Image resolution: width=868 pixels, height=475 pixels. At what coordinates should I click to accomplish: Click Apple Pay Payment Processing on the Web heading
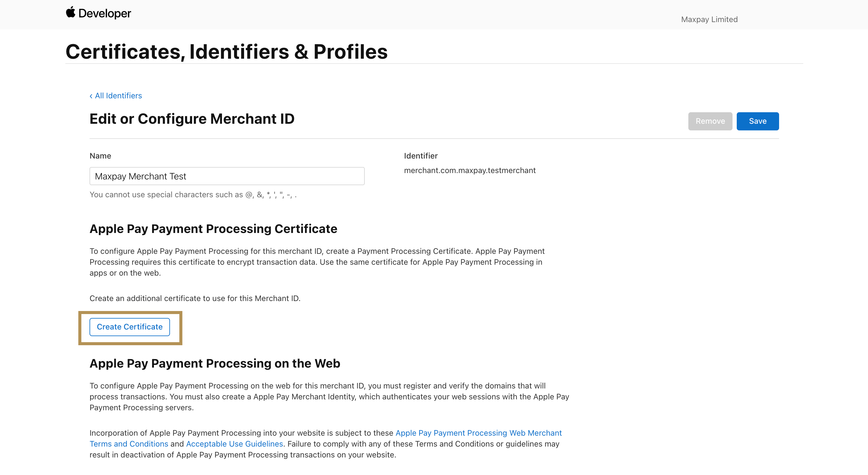click(215, 363)
